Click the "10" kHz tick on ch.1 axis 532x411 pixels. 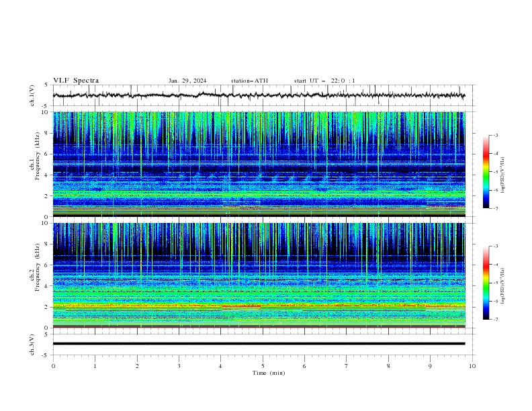coord(45,112)
